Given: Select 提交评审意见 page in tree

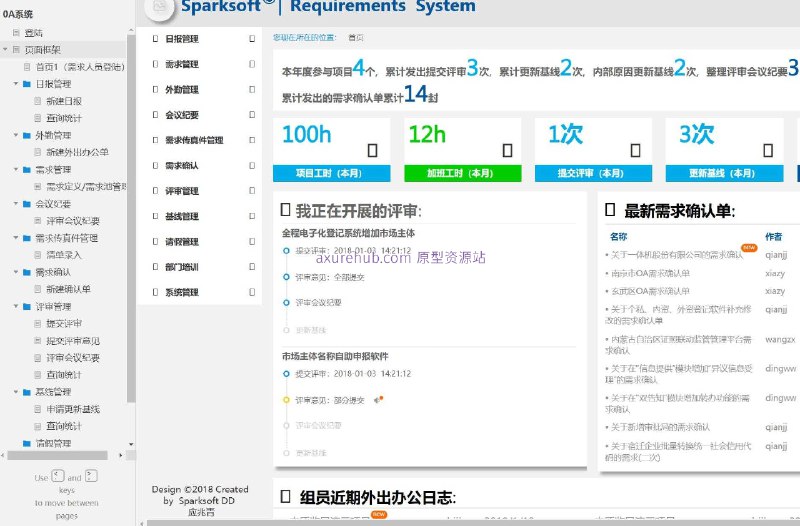Looking at the screenshot, I should point(73,340).
